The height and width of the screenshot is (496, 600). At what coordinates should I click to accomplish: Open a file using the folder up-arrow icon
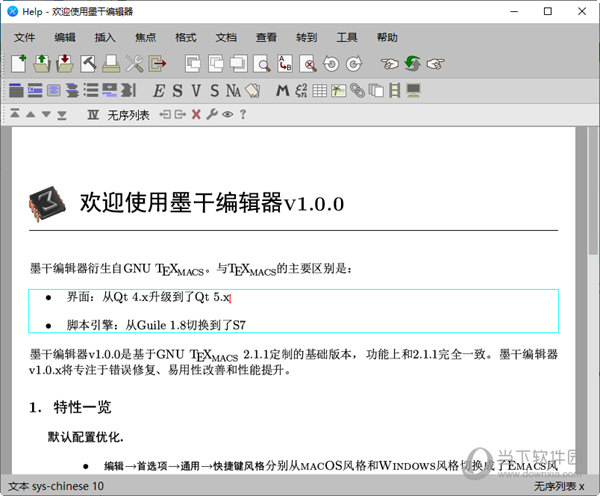coord(42,64)
